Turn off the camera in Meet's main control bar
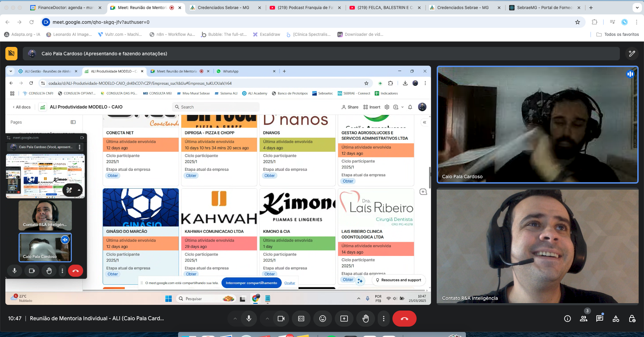Screen dimensions: 644x337 (x=281, y=319)
